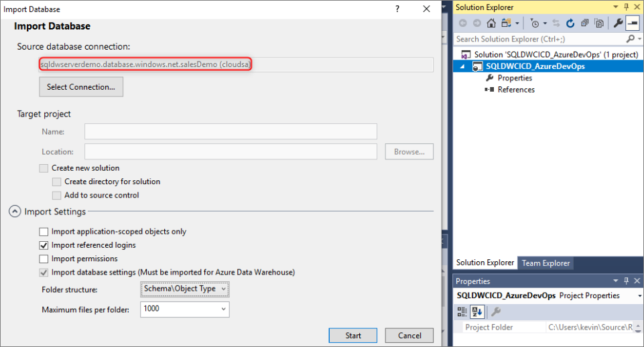Click the search magnifier in Solution Explorer
The width and height of the screenshot is (644, 347).
pyautogui.click(x=631, y=39)
